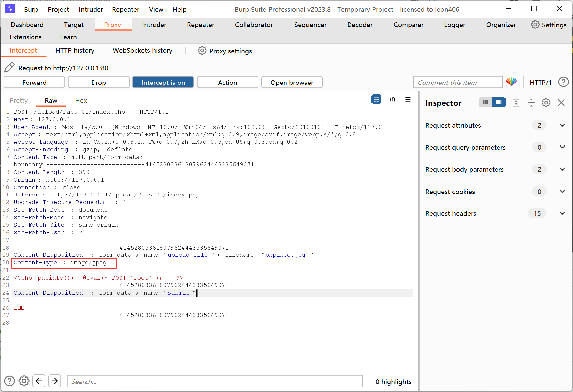Open search settings gear at bottom

pos(24,381)
